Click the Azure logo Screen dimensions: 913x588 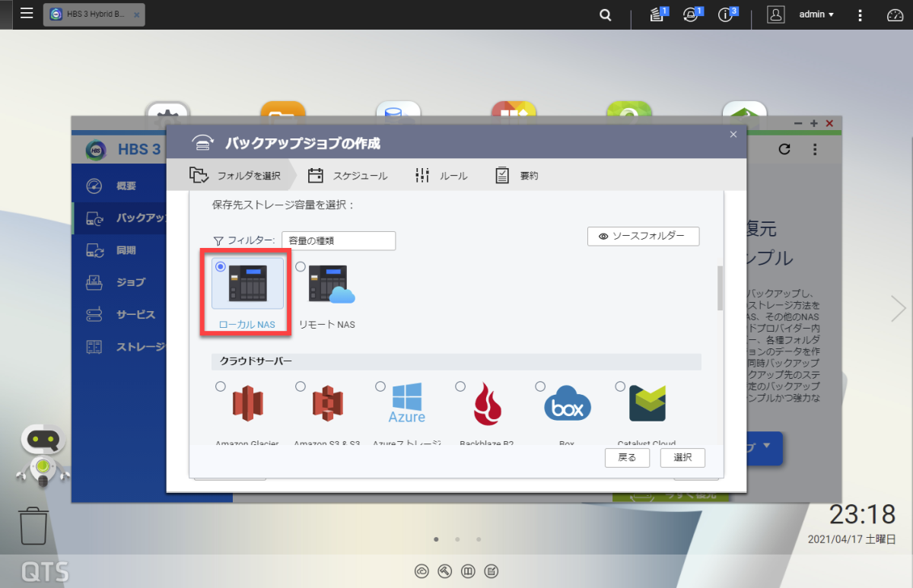pyautogui.click(x=407, y=403)
